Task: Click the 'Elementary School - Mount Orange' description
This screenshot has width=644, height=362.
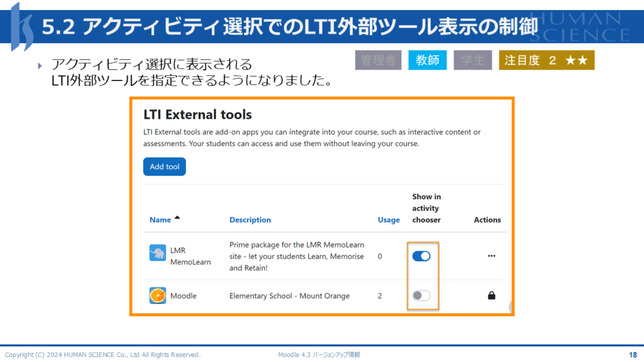Action: [x=289, y=296]
